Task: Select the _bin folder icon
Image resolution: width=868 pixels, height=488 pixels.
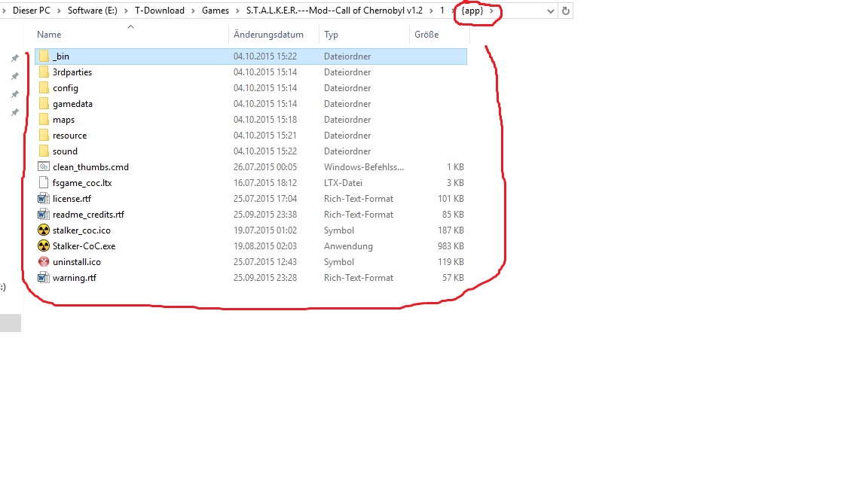Action: pos(44,56)
